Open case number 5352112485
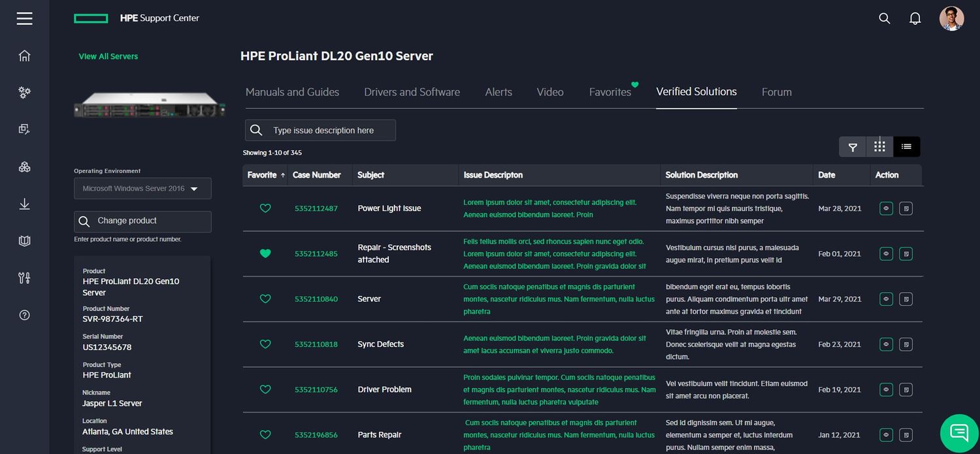The width and height of the screenshot is (980, 454). click(316, 253)
